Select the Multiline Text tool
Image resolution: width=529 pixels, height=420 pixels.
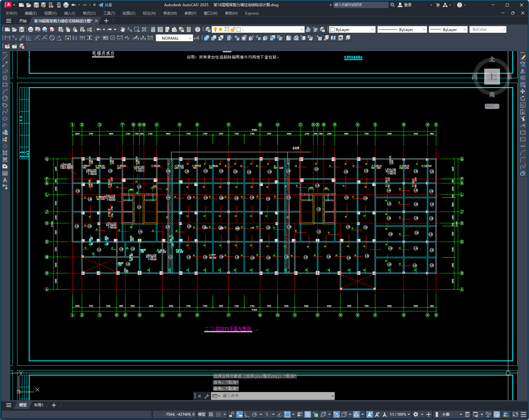(x=5, y=180)
